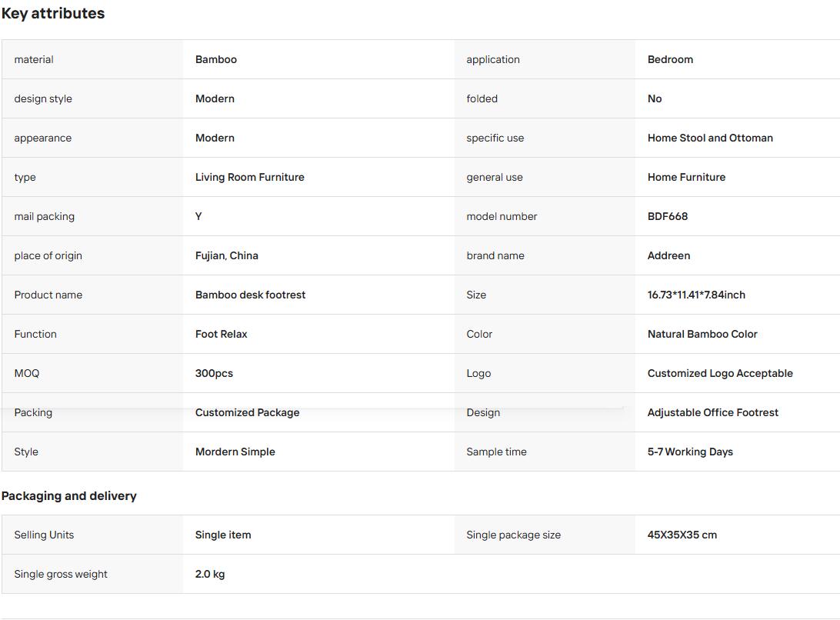Viewport: 840px width, 620px height.
Task: Click the Single item selling units value
Action: [x=223, y=535]
